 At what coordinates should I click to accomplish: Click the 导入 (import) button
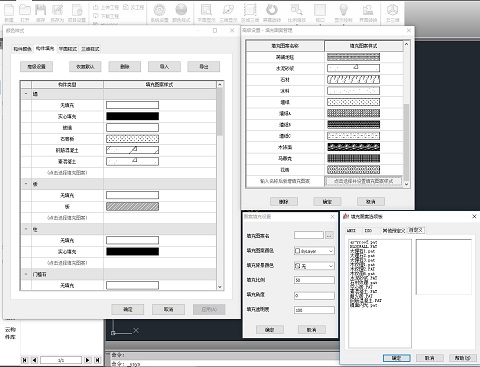164,67
